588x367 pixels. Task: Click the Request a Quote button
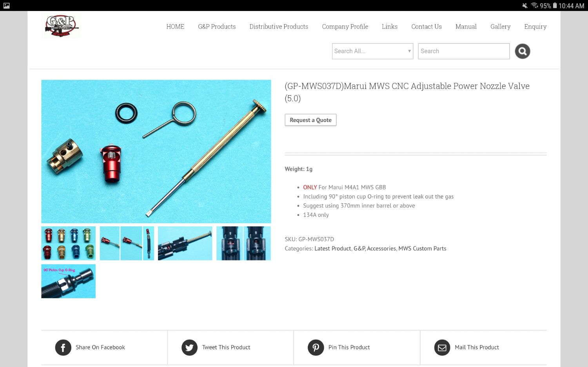(x=310, y=120)
